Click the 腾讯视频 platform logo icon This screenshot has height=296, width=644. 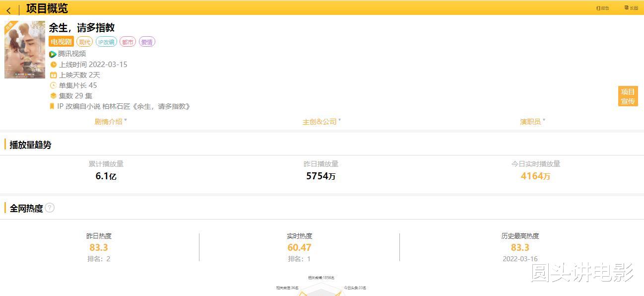point(53,54)
